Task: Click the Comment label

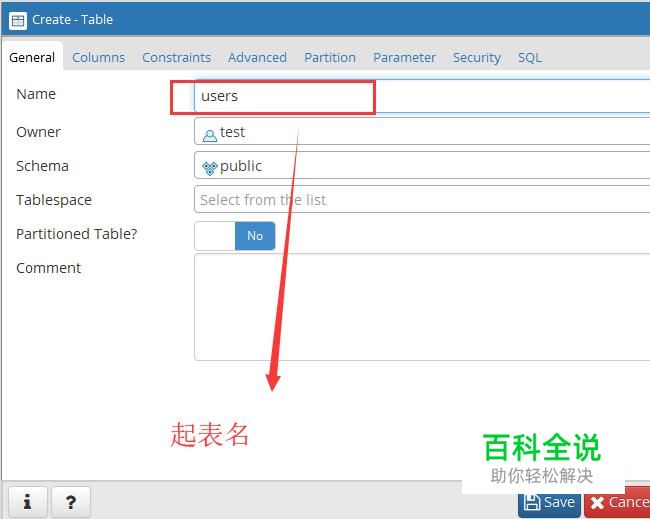Action: [49, 268]
